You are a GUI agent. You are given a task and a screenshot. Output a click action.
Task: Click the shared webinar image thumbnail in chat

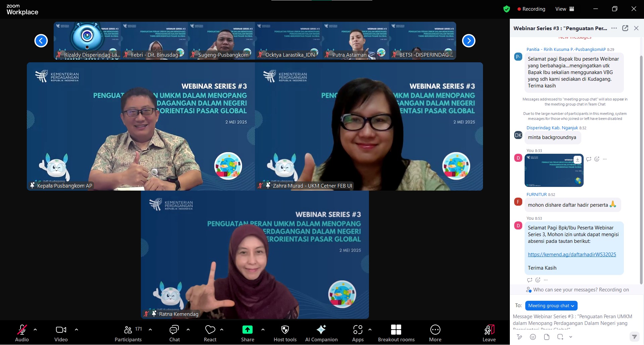click(x=553, y=170)
